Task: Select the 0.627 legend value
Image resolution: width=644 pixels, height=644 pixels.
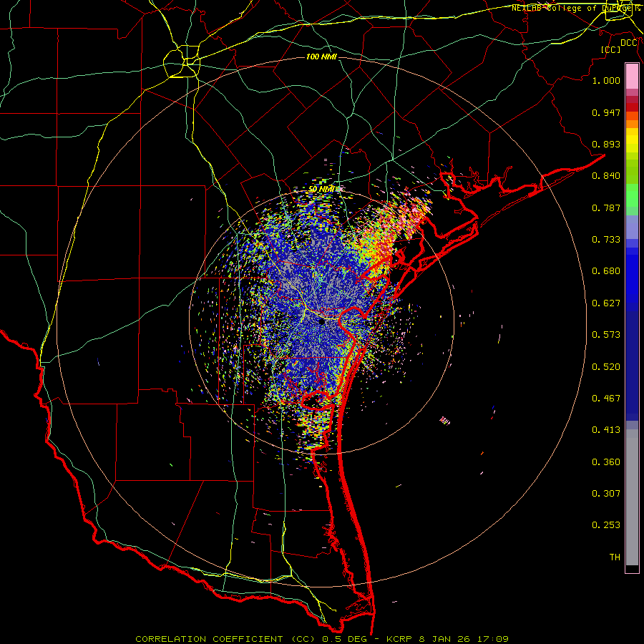Action: pos(606,303)
